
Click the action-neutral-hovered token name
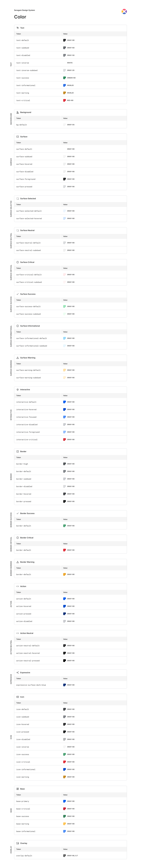28,653
